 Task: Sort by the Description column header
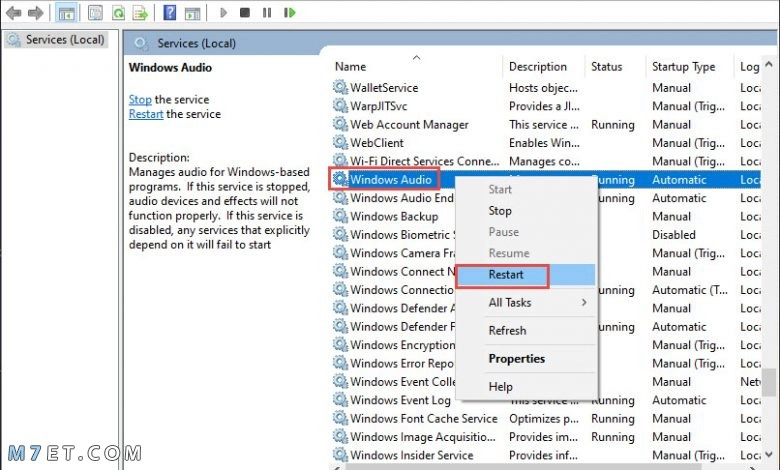tap(538, 67)
